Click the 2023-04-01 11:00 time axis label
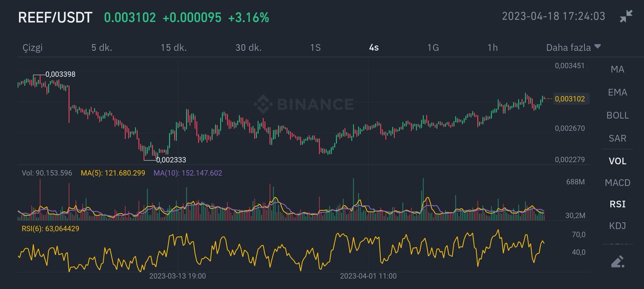644x289 pixels. (x=369, y=276)
